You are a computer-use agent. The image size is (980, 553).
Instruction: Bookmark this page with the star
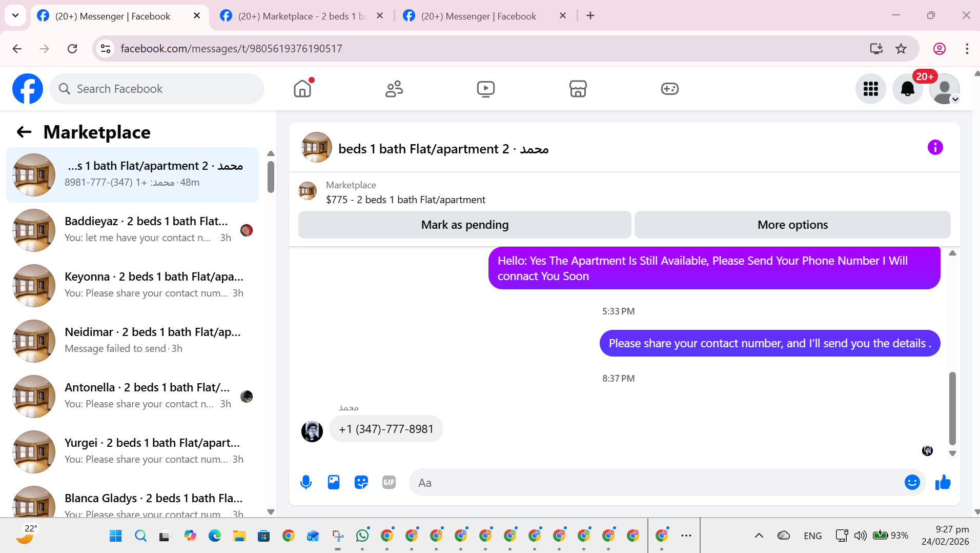tap(901, 49)
